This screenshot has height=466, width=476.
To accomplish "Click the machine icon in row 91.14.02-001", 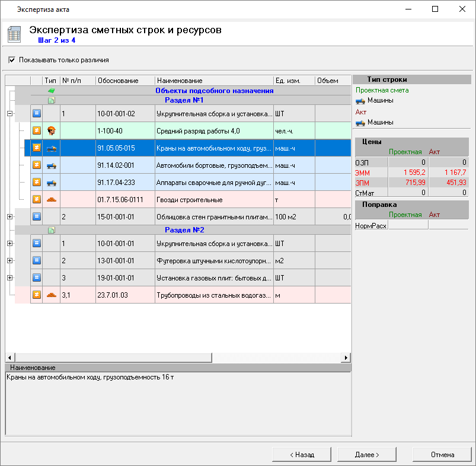I will pos(52,165).
